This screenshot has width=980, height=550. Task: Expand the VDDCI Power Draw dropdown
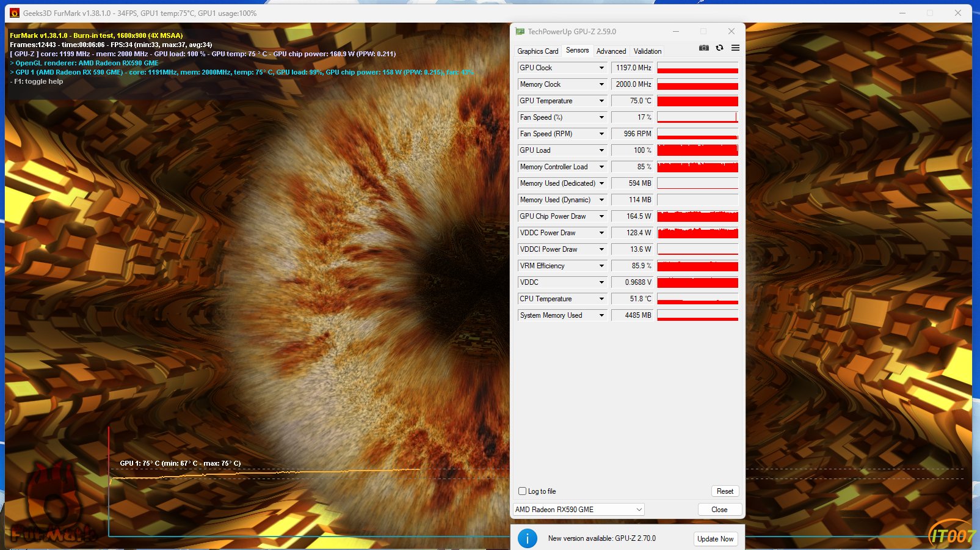click(x=601, y=249)
